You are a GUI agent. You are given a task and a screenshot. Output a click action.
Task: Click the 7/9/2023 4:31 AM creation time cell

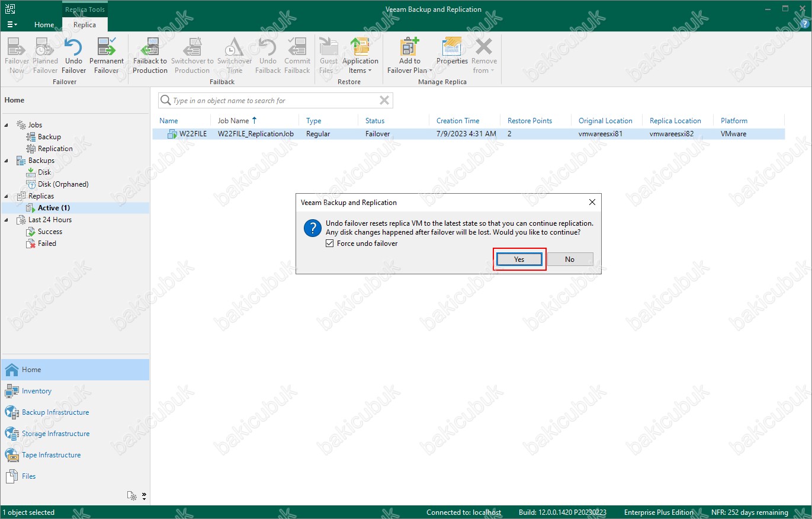[x=466, y=134]
